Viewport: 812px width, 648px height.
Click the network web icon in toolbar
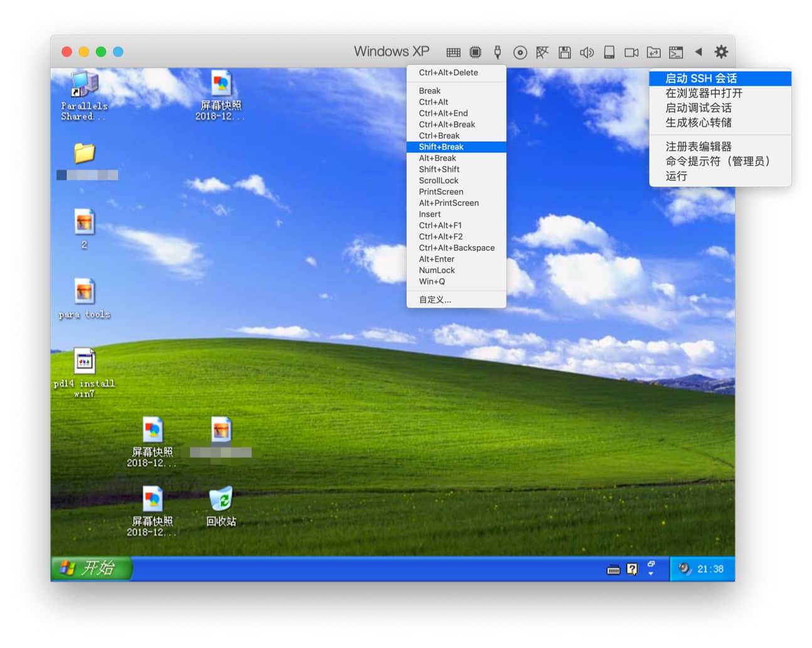542,52
